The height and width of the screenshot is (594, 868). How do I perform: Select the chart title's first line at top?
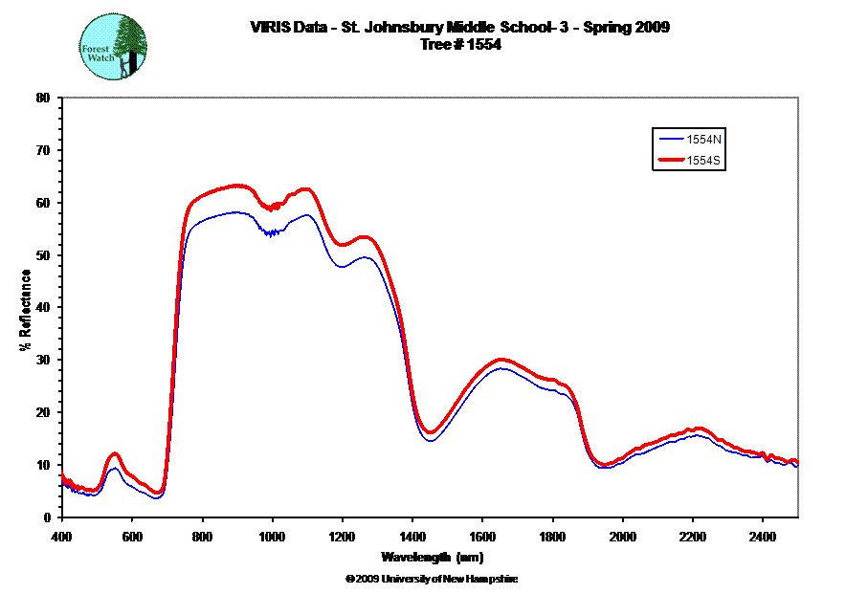(460, 27)
